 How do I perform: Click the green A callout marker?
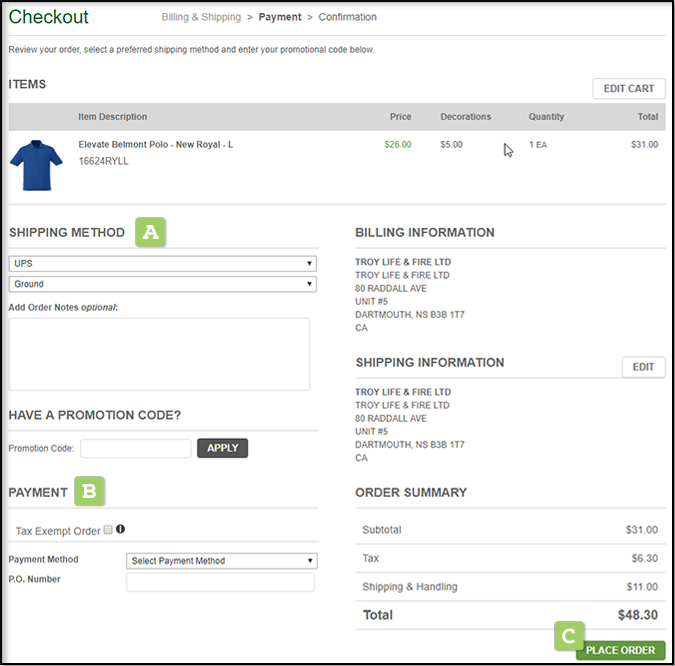point(151,232)
